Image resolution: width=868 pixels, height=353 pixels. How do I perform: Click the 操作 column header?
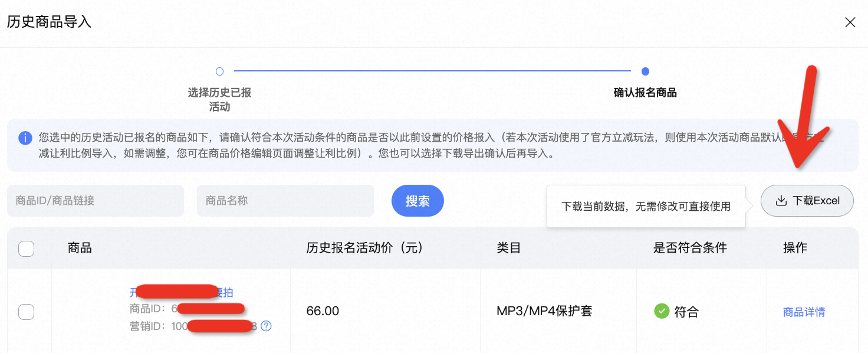coord(795,248)
